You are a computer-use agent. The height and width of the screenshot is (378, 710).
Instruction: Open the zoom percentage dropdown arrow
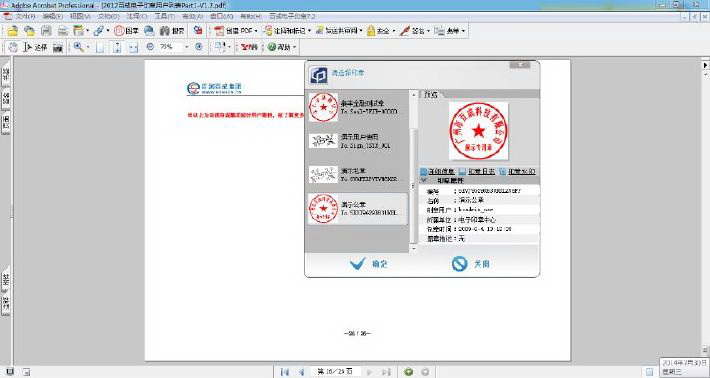click(187, 47)
